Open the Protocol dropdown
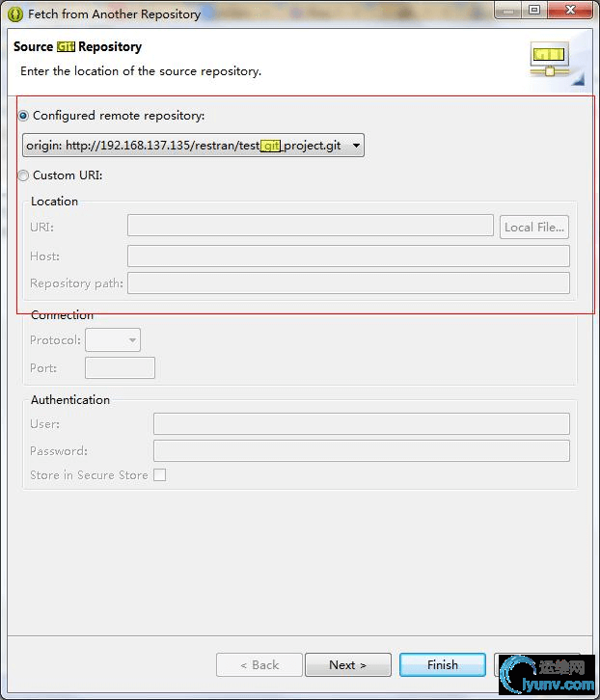 [x=113, y=340]
